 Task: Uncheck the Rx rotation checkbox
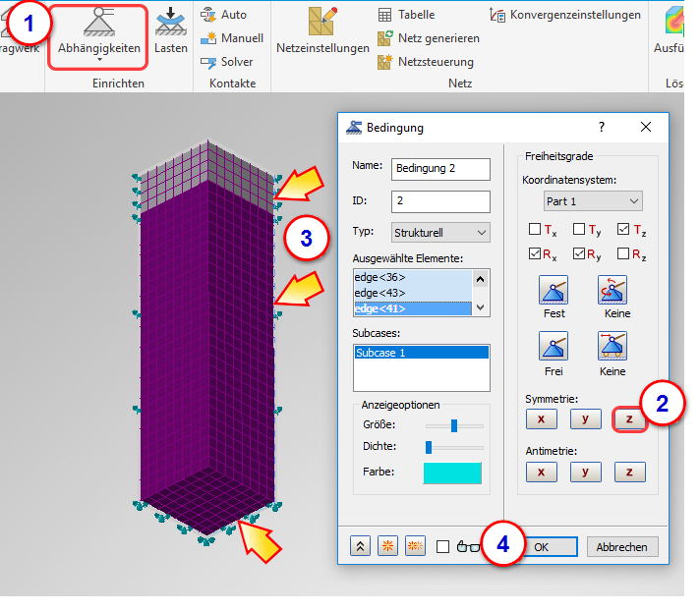[535, 253]
